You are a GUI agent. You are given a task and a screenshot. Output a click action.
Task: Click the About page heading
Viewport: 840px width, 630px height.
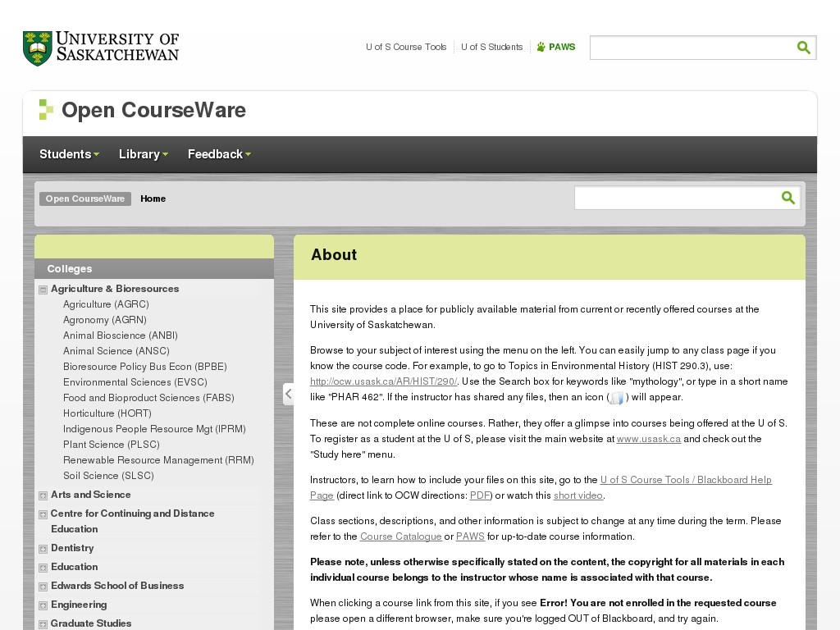335,255
